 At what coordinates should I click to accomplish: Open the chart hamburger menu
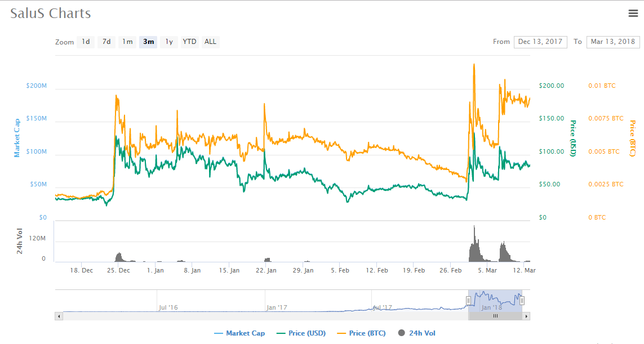coord(633,14)
